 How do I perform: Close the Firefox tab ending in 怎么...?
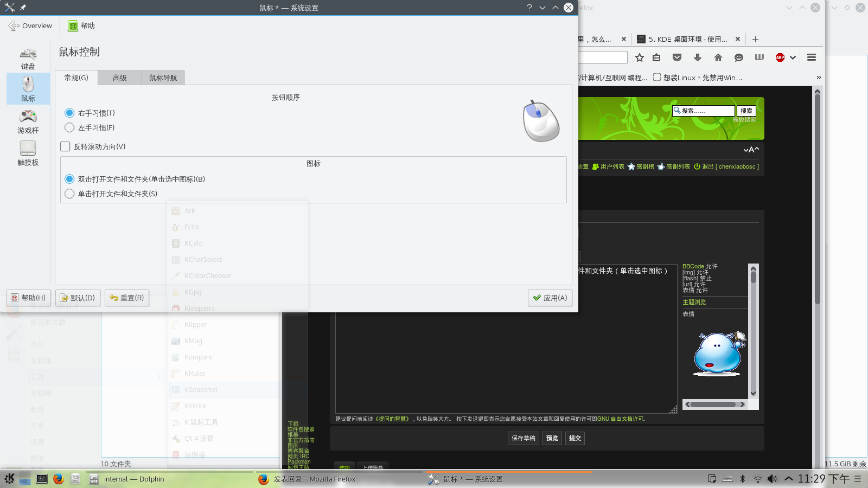624,39
